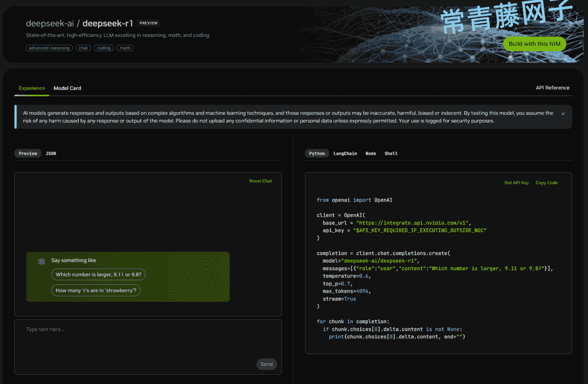Open the Model Card tab
The height and width of the screenshot is (384, 588).
coord(67,88)
